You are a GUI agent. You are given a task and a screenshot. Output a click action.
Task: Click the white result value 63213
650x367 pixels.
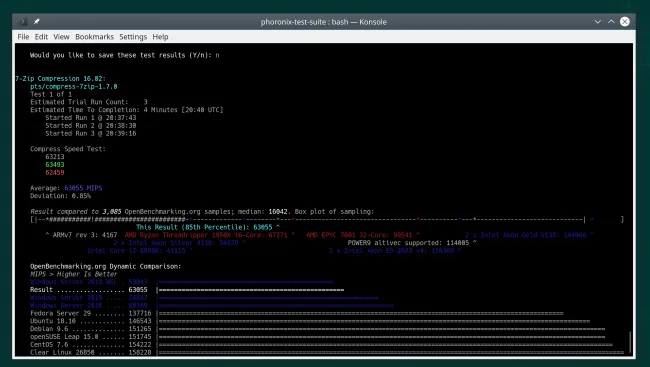click(x=55, y=157)
